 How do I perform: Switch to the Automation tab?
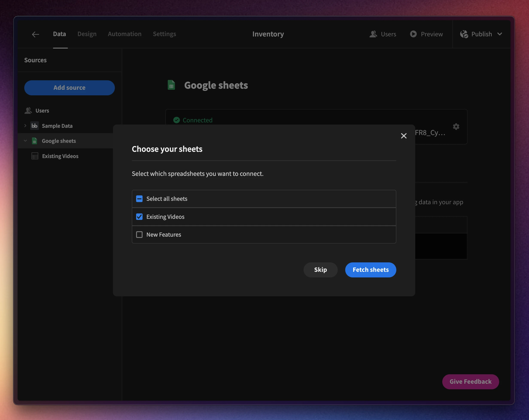[125, 34]
